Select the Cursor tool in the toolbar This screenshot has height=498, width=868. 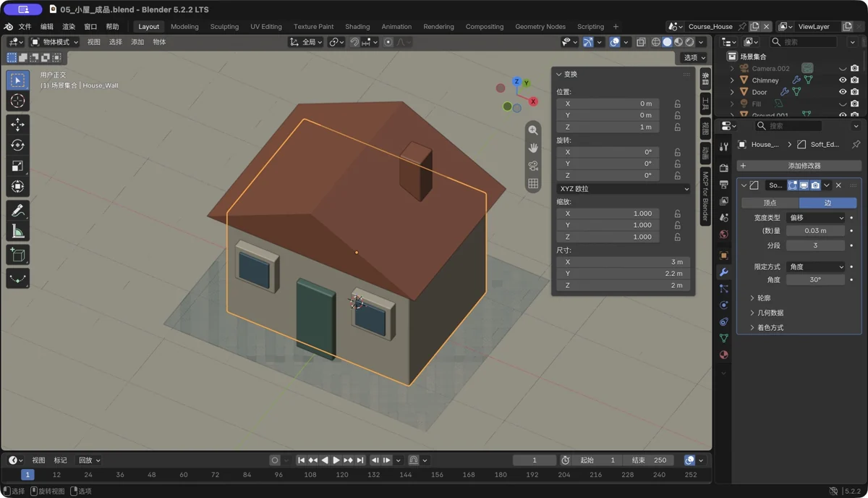tap(18, 101)
